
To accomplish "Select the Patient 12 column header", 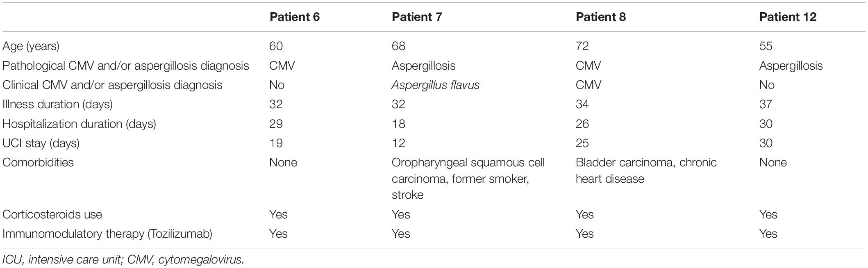I will click(788, 17).
